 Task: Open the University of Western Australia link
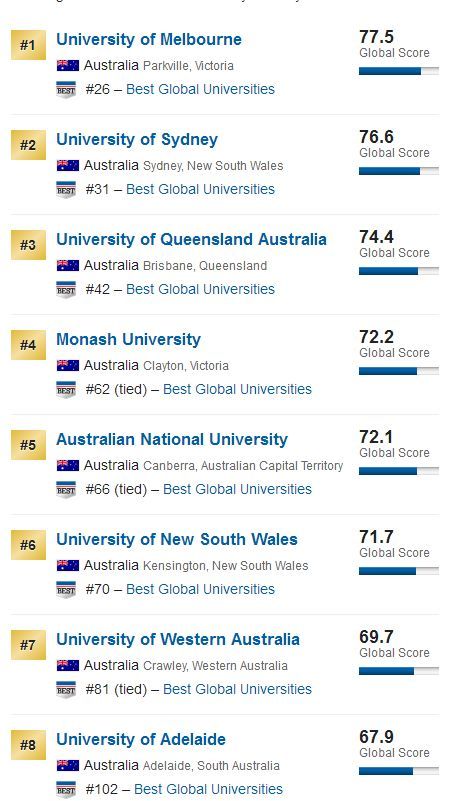(x=178, y=640)
